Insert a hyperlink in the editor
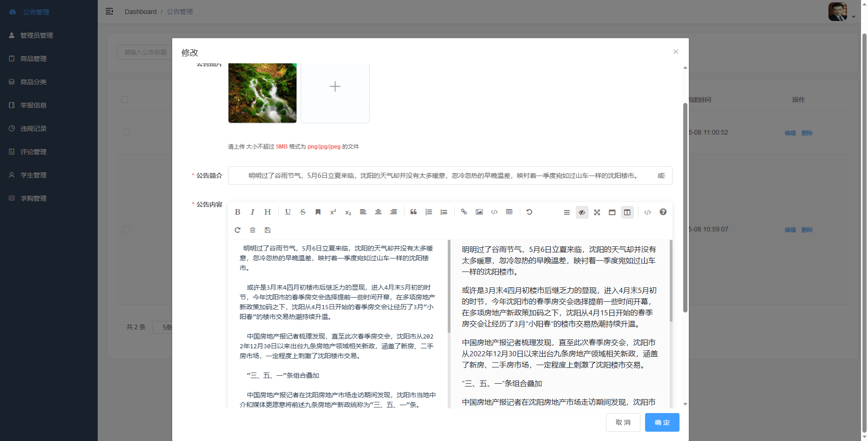 (464, 212)
